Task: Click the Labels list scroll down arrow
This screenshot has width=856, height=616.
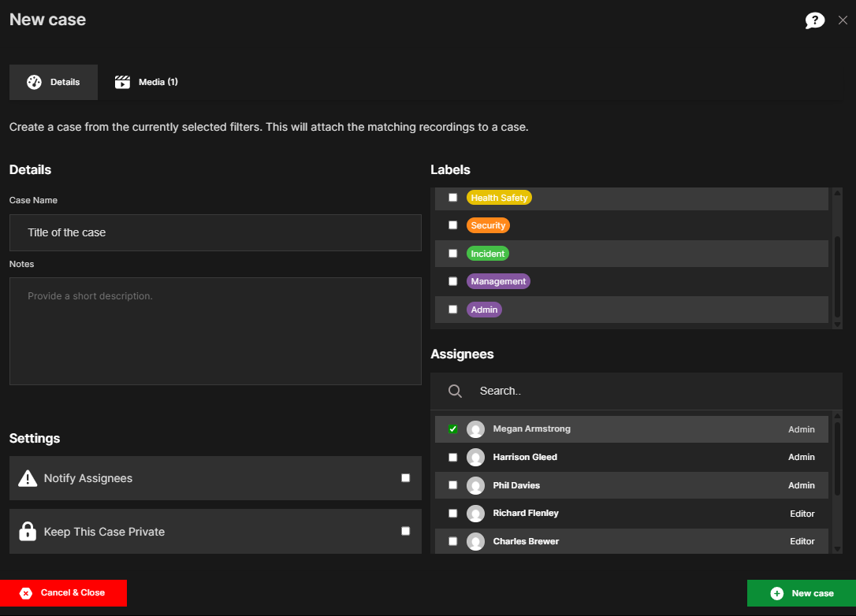Action: [x=837, y=325]
